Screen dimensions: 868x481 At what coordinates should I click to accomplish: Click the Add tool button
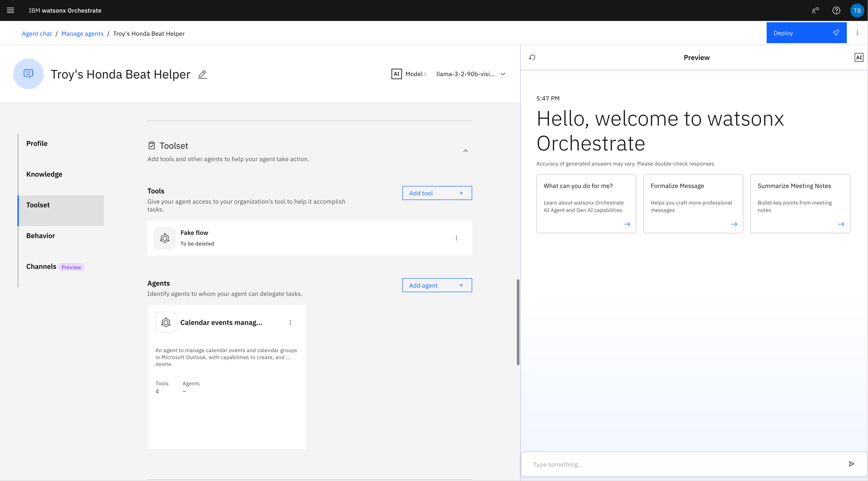pos(437,193)
